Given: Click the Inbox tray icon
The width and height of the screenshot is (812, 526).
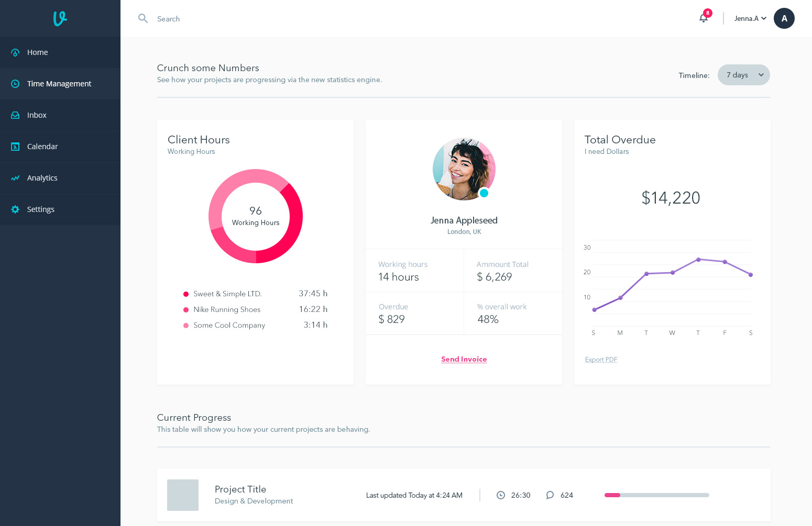Looking at the screenshot, I should [15, 115].
